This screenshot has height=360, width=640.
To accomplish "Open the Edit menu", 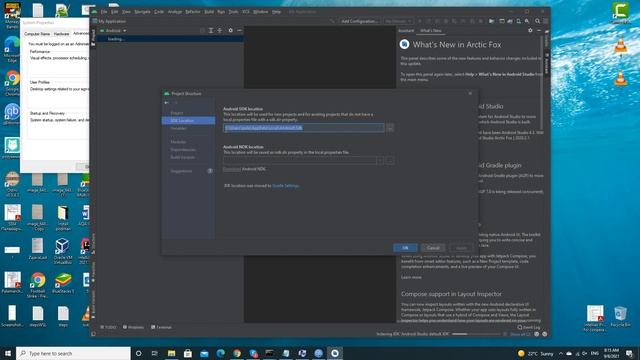I will [114, 12].
